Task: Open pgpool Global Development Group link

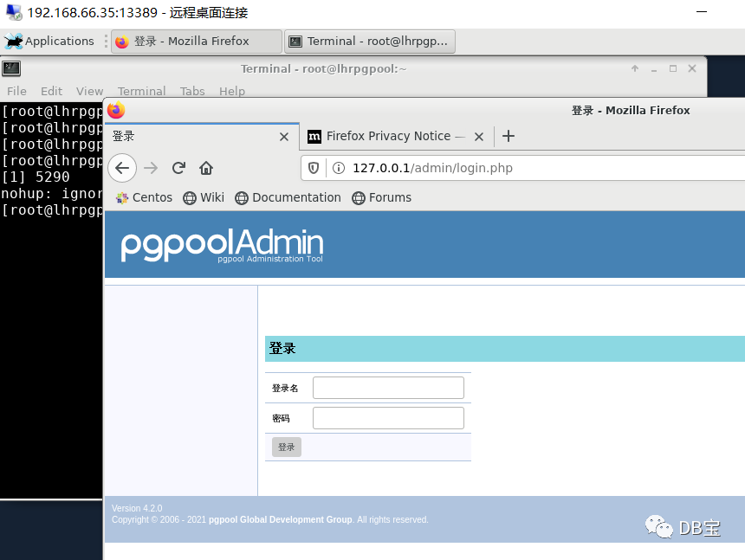Action: click(x=281, y=519)
